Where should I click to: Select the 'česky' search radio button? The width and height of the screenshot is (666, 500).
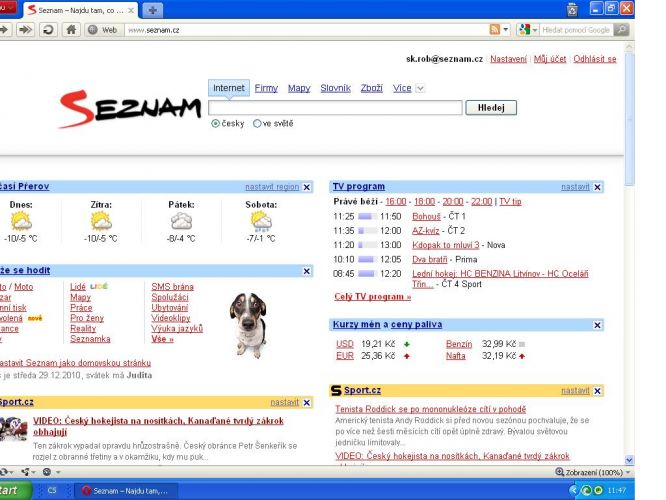[215, 124]
